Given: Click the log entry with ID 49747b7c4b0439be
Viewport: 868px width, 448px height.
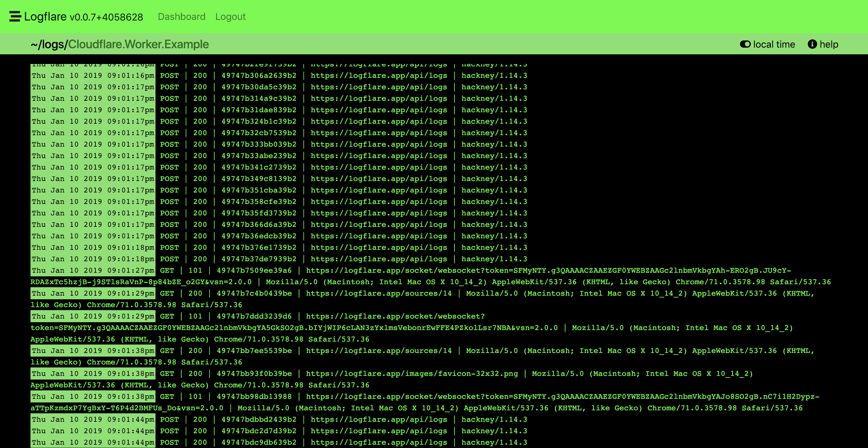Looking at the screenshot, I should 254,293.
